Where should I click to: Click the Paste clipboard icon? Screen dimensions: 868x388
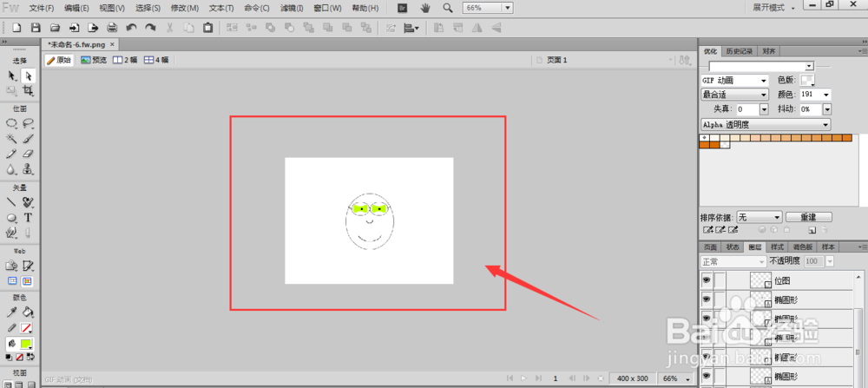pos(207,27)
